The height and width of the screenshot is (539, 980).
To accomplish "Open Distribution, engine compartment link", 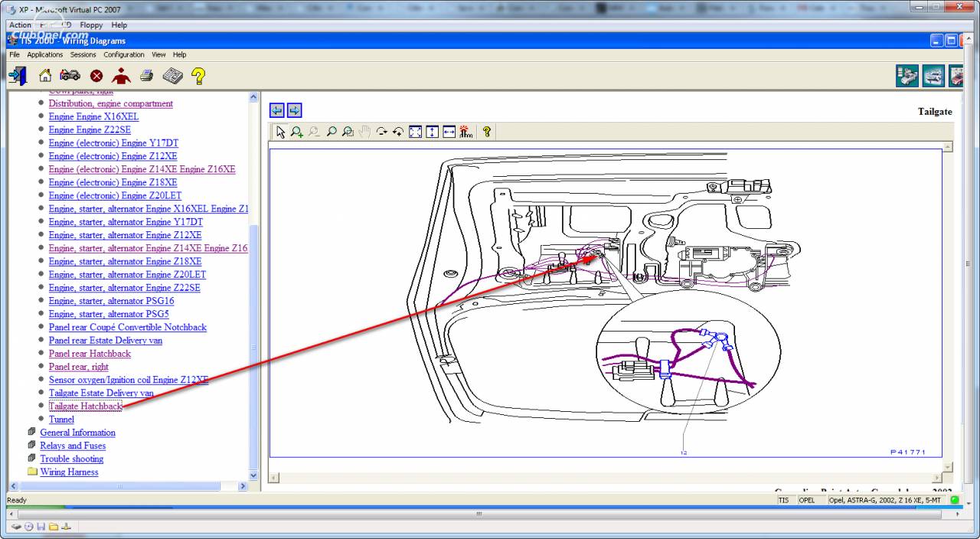I will tap(111, 103).
